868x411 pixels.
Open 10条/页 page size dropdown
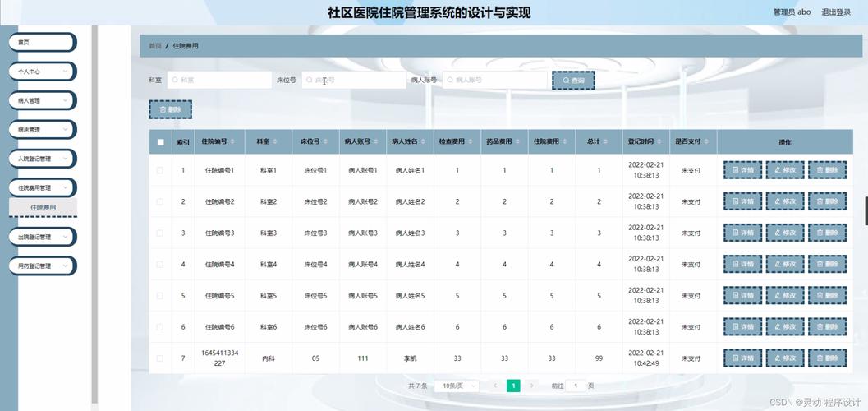click(x=457, y=386)
